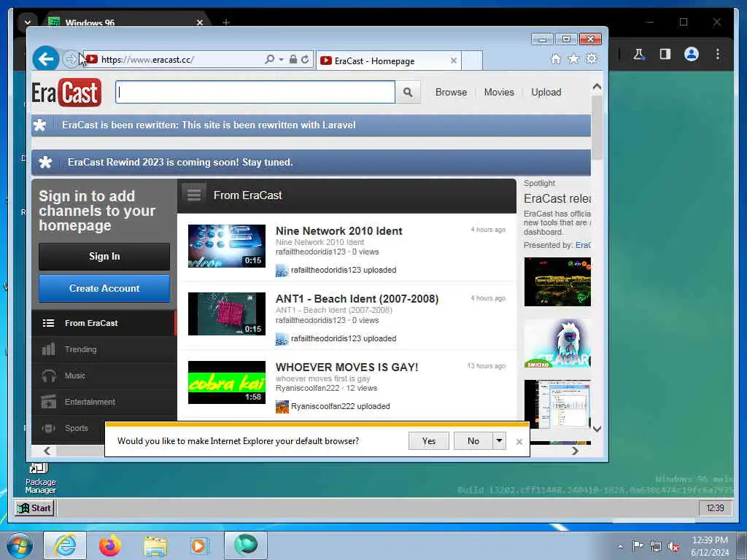The height and width of the screenshot is (560, 747).
Task: Click outer browser profile avatar icon
Action: [692, 54]
